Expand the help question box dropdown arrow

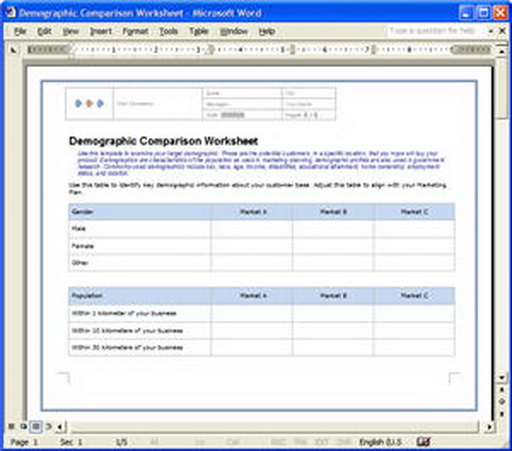[x=491, y=31]
